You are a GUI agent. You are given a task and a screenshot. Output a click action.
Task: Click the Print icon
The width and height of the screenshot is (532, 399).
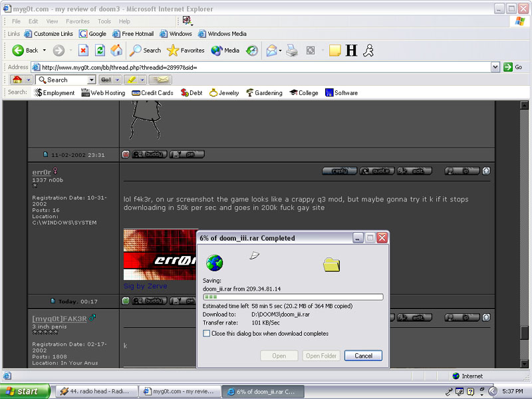point(292,51)
